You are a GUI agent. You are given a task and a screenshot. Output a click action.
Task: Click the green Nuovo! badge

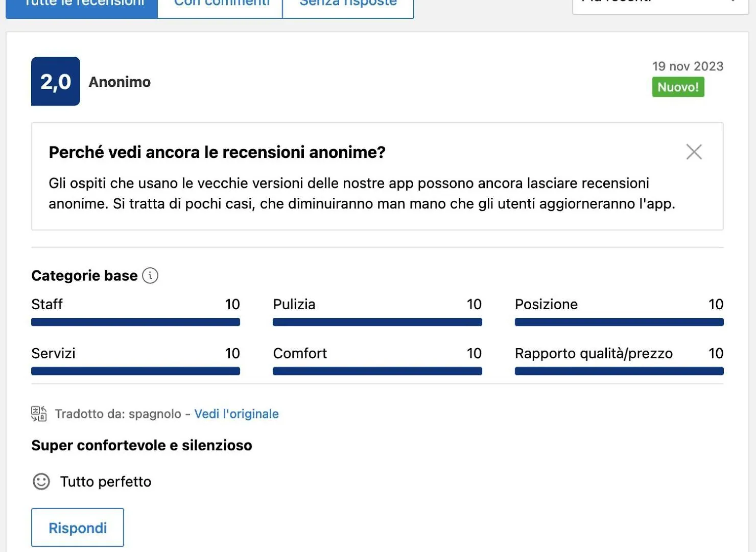678,87
